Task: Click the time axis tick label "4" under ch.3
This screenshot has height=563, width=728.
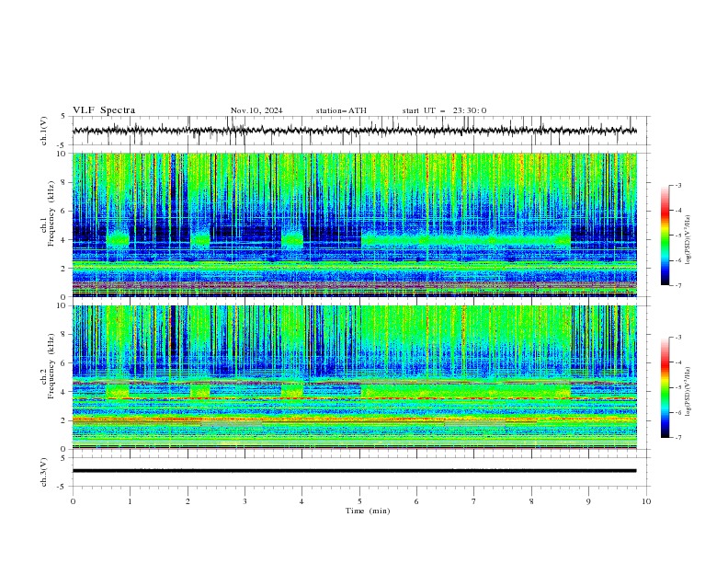Action: (x=302, y=501)
